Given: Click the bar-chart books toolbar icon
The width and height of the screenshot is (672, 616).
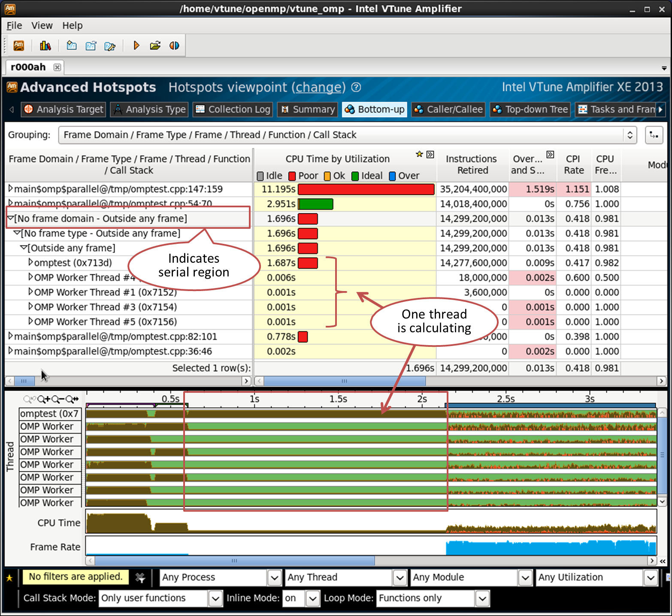Looking at the screenshot, I should pyautogui.click(x=45, y=46).
